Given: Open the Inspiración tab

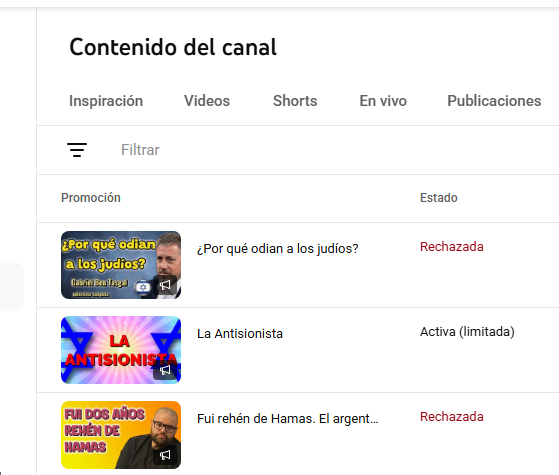Looking at the screenshot, I should click(x=106, y=101).
